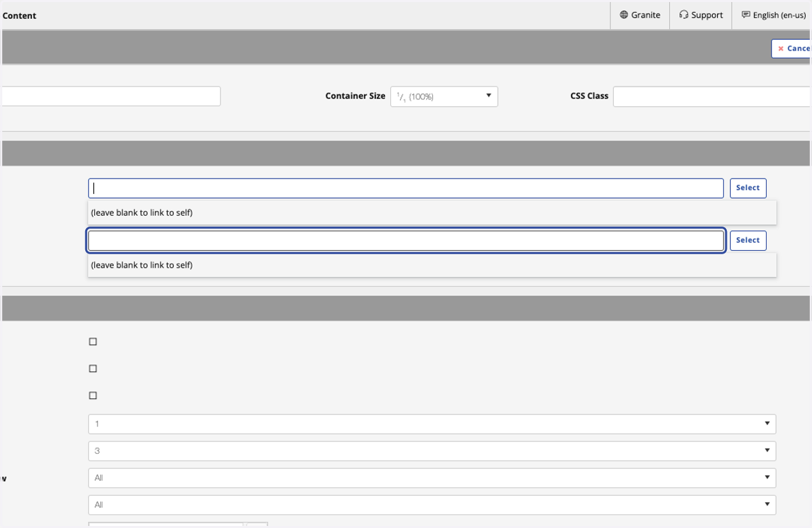Tick the bottom of the three checkboxes

93,395
